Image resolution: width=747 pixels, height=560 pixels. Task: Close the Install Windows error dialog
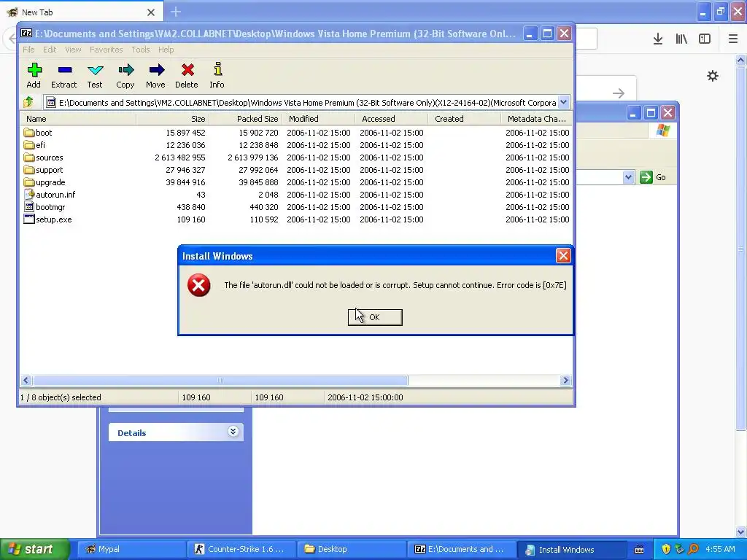point(563,256)
